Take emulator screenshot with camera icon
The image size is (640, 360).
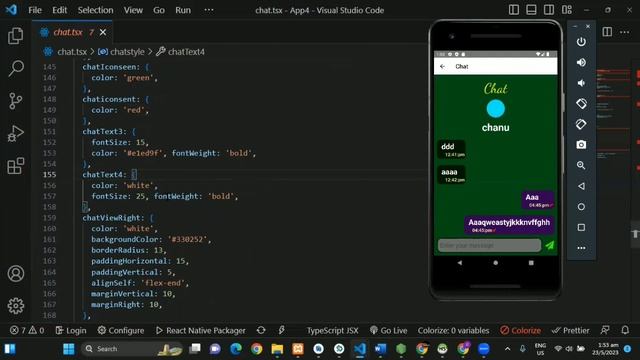click(x=581, y=144)
